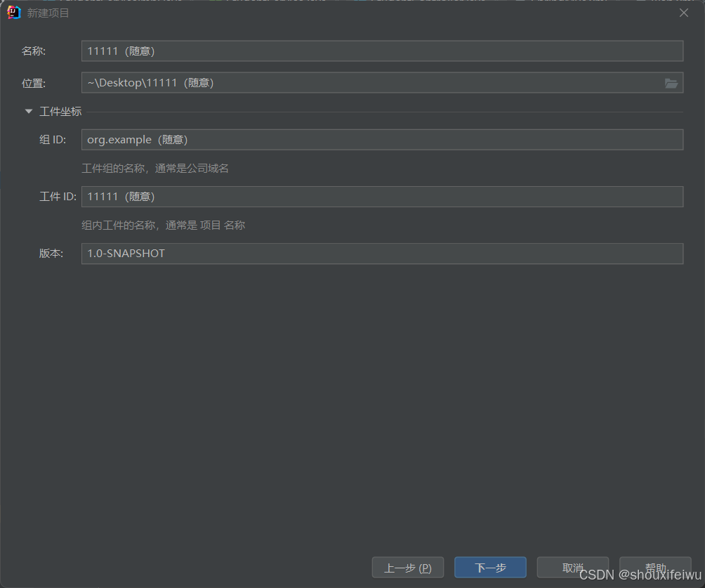Click the 位置: label
Image resolution: width=705 pixels, height=588 pixels.
[34, 83]
